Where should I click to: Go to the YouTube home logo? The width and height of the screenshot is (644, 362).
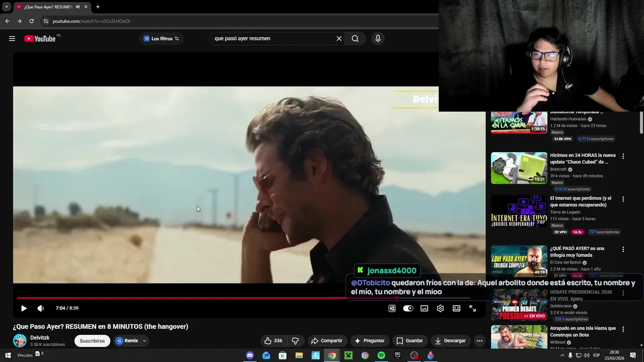pos(40,39)
